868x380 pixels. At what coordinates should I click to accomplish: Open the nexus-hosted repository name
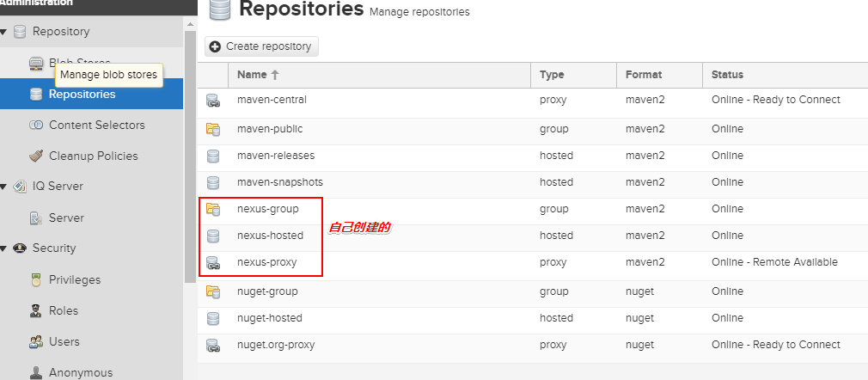point(270,236)
